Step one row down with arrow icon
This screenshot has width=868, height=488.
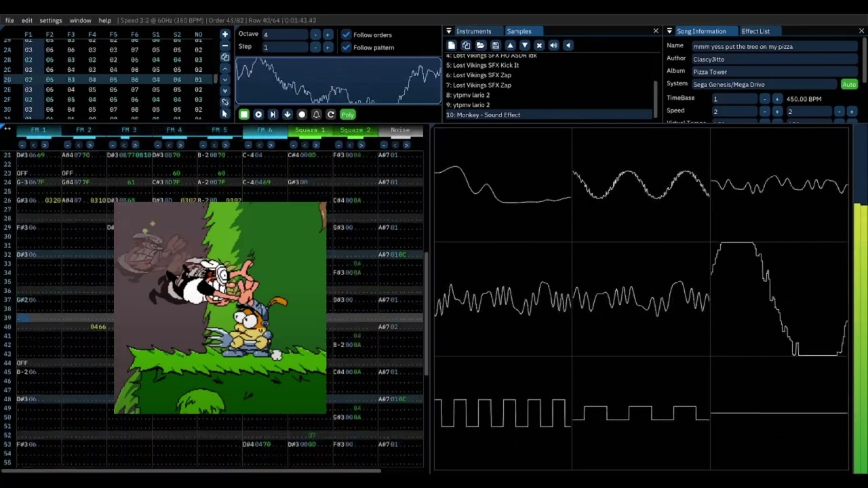[x=287, y=115]
